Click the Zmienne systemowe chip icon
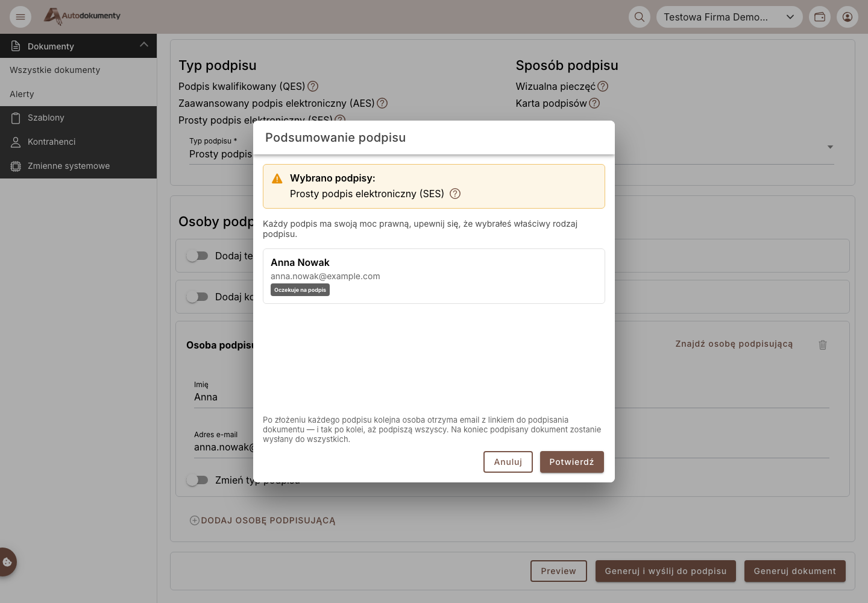 16,166
